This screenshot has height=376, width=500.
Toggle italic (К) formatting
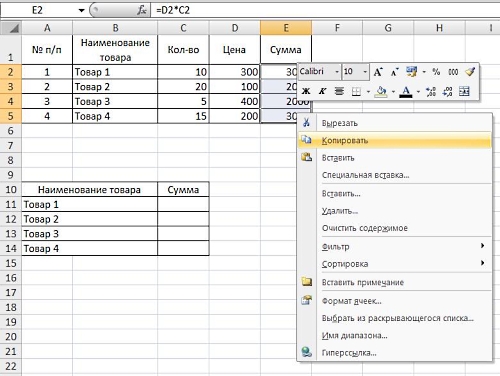click(322, 91)
